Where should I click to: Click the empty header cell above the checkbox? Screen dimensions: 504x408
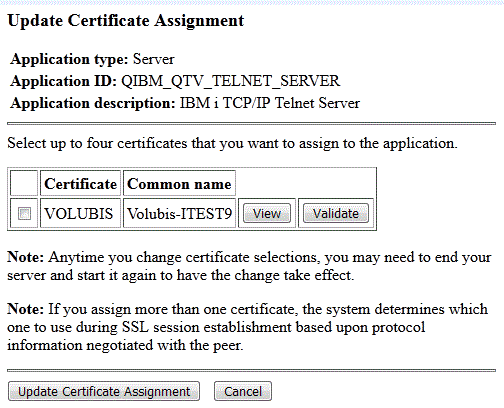pos(24,183)
